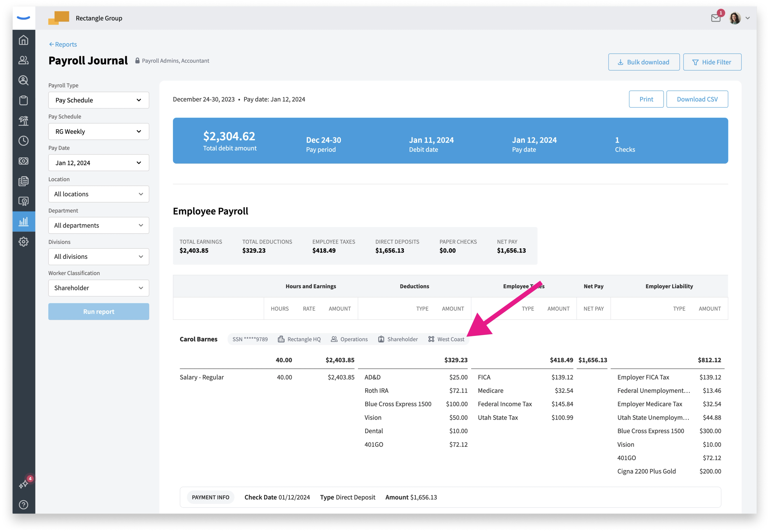769x532 pixels.
Task: Click the user profile avatar
Action: tap(735, 18)
